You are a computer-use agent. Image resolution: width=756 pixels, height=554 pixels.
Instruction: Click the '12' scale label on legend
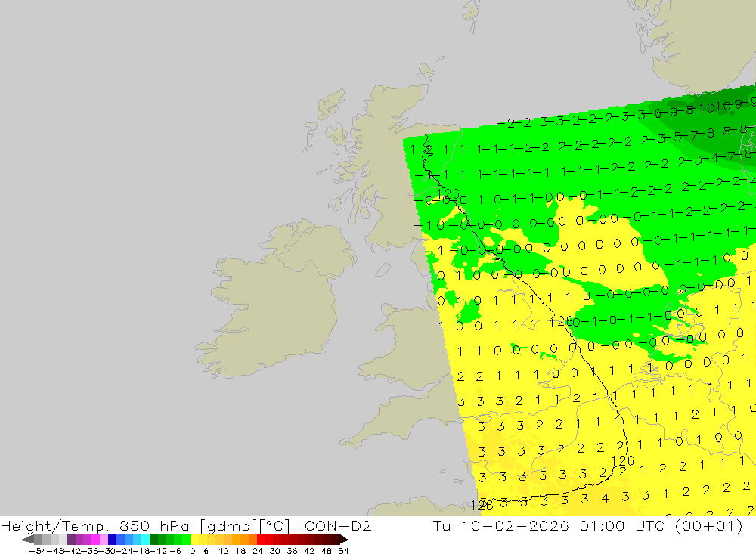coord(223,551)
